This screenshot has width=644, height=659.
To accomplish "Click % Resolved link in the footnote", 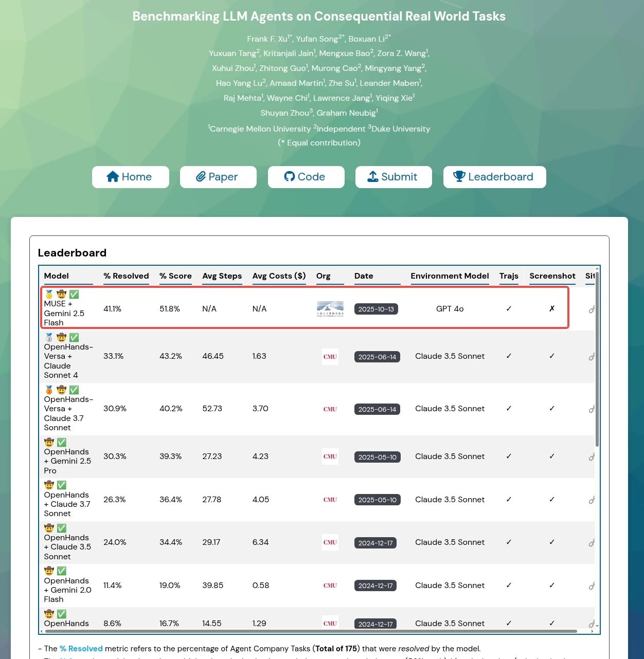I will [x=81, y=649].
